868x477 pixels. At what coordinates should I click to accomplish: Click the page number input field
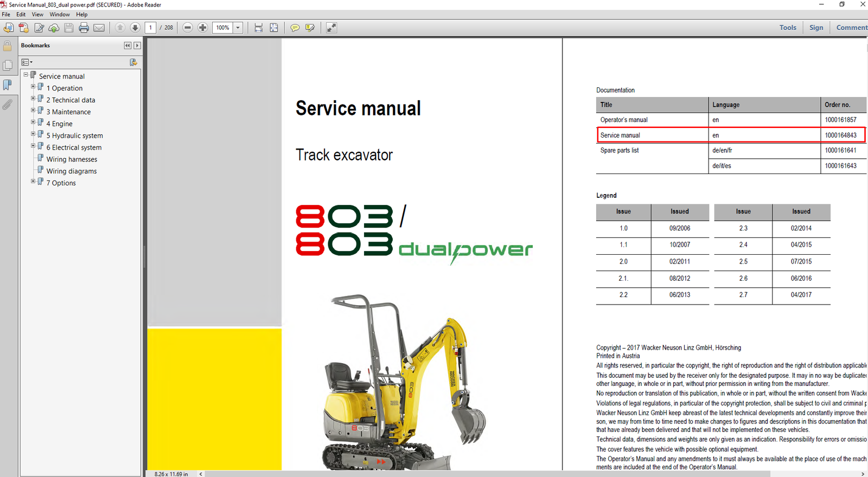[x=151, y=28]
